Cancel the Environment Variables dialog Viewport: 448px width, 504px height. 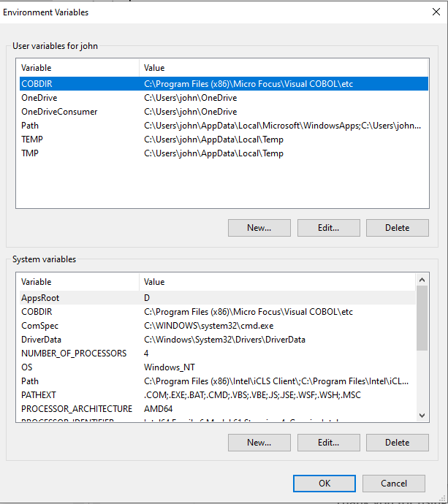pos(394,484)
